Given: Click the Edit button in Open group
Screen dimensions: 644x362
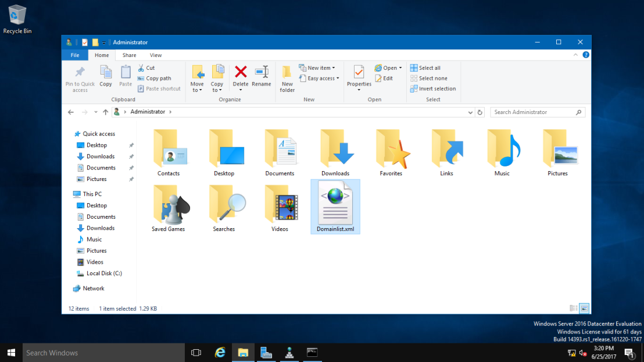Looking at the screenshot, I should pyautogui.click(x=384, y=78).
